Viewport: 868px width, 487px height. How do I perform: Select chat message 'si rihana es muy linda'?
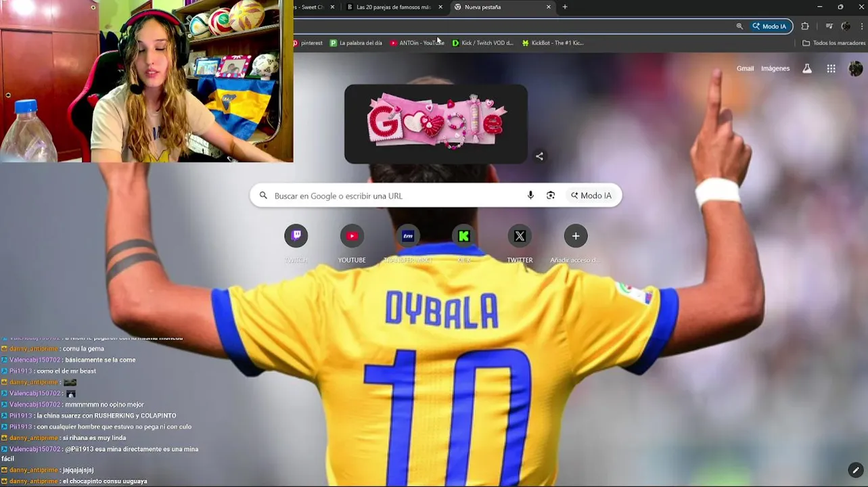pos(94,438)
